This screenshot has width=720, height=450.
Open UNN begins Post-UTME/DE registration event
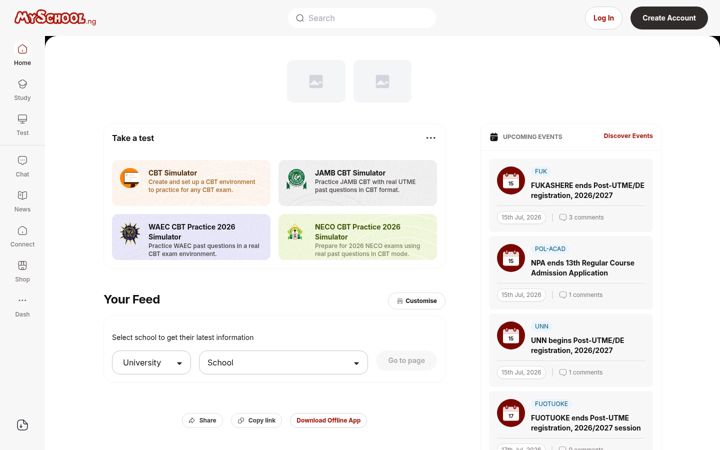click(x=577, y=345)
